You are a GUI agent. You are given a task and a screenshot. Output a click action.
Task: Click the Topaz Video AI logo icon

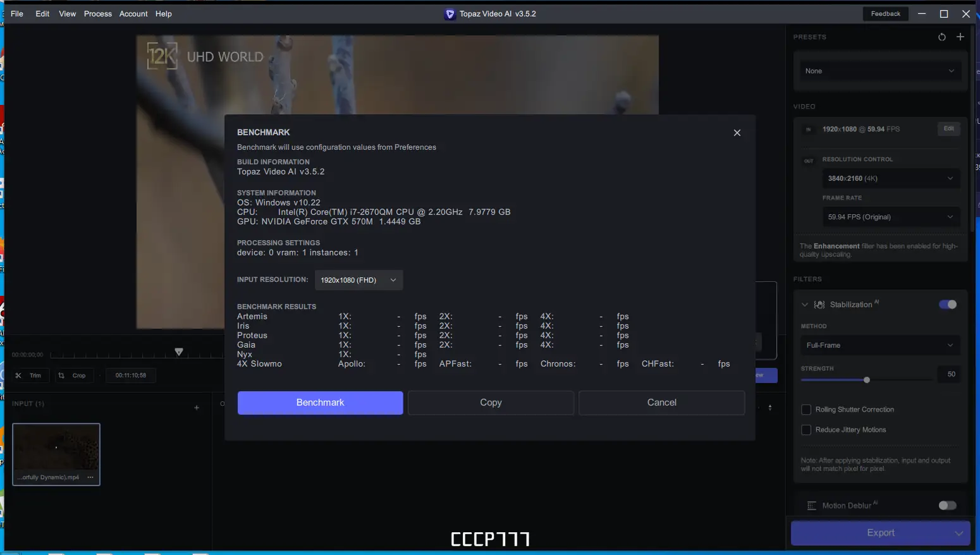pos(450,14)
